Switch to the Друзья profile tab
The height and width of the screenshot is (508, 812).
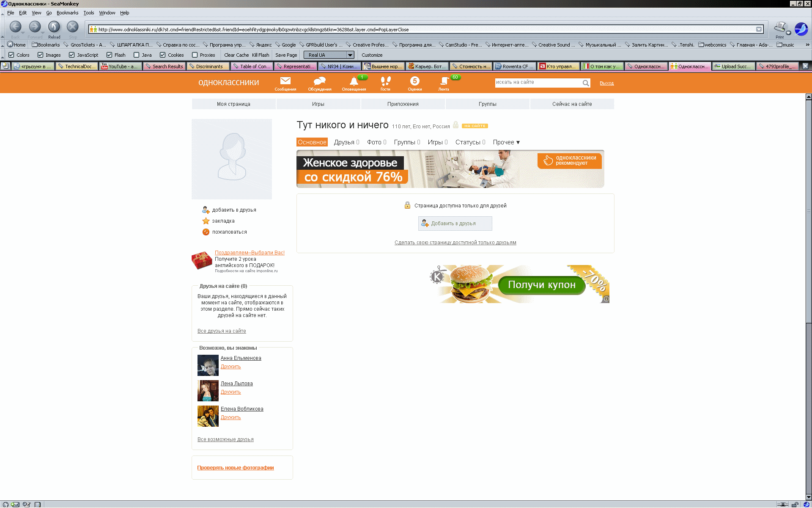344,142
